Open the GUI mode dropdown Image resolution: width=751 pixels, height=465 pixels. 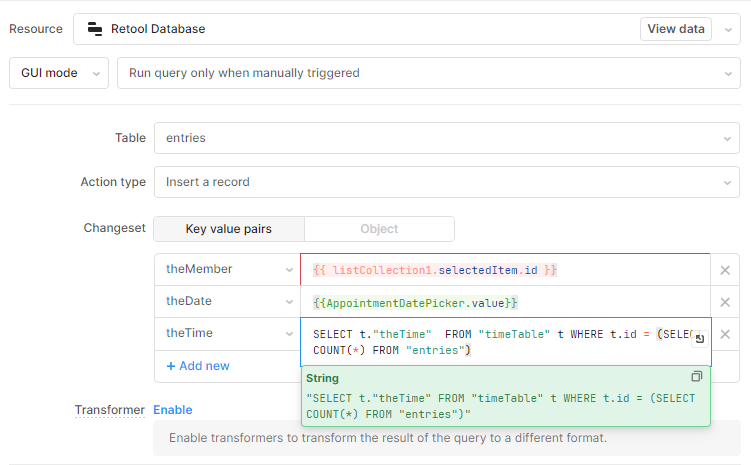point(59,73)
